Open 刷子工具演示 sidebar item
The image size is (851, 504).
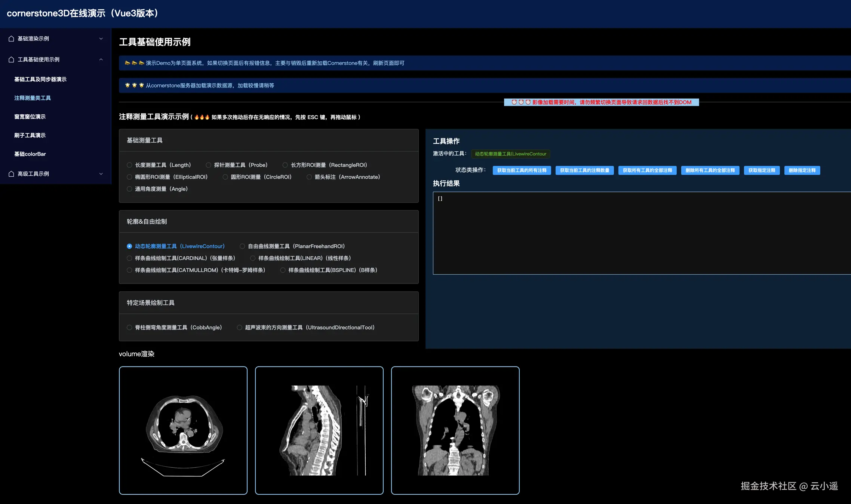30,135
